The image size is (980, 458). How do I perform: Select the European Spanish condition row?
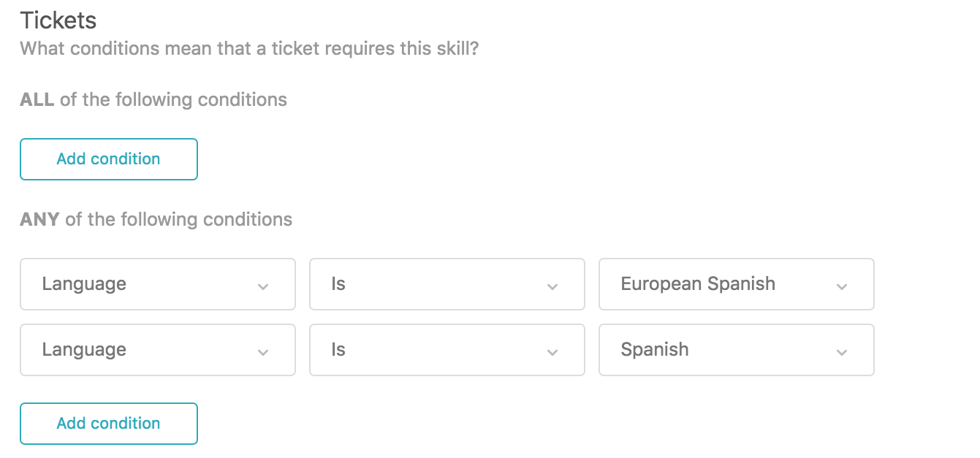pos(447,284)
